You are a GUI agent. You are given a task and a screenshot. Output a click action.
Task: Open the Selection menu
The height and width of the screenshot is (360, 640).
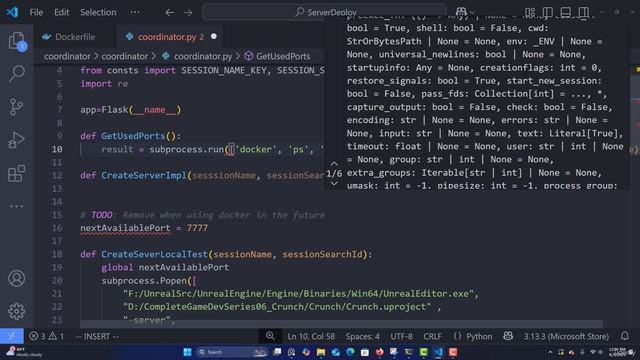tap(98, 12)
